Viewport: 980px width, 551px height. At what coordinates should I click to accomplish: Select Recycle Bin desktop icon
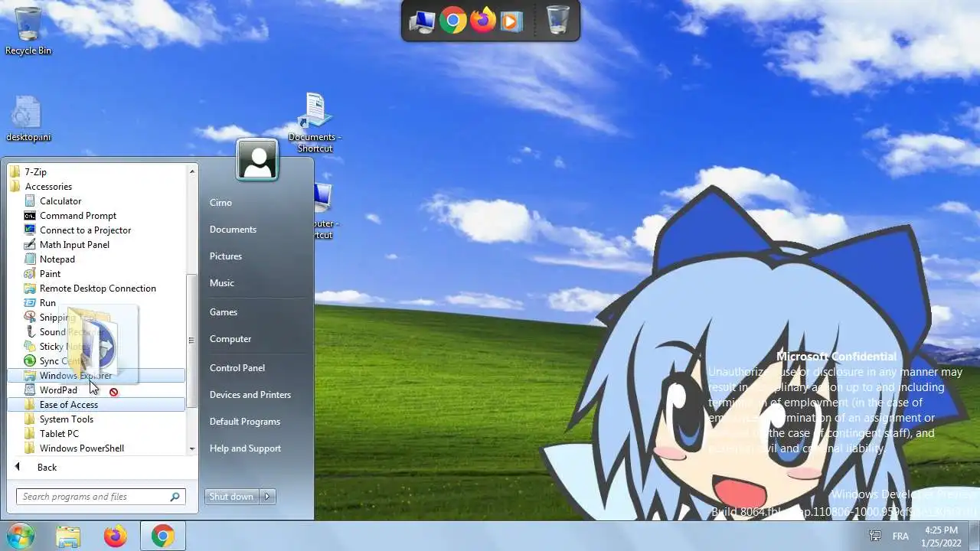(x=28, y=31)
